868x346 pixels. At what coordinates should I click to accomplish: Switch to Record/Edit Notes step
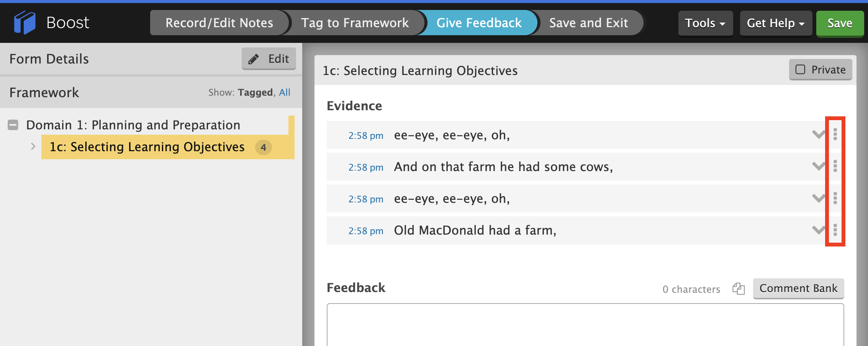coord(219,23)
